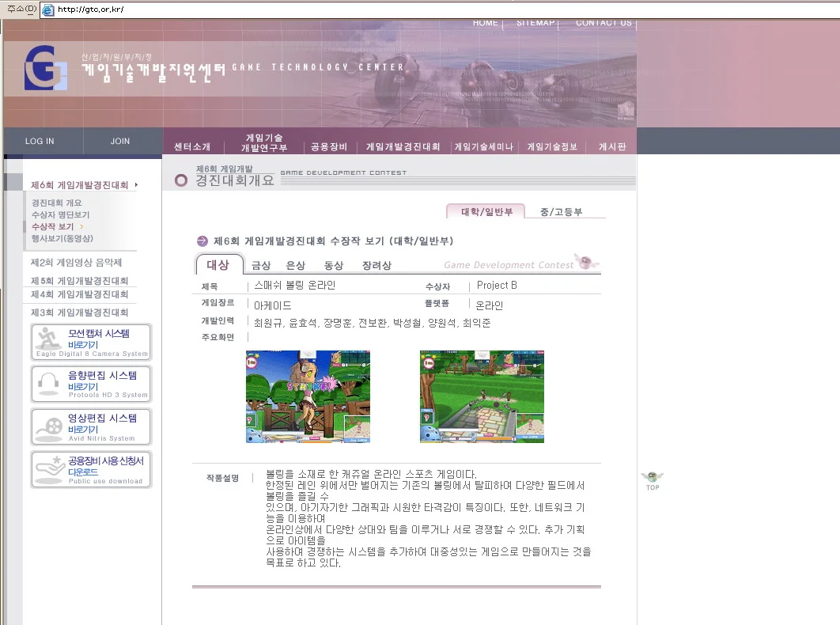Click the genre value 아케이드
This screenshot has height=625, width=840.
[x=273, y=305]
